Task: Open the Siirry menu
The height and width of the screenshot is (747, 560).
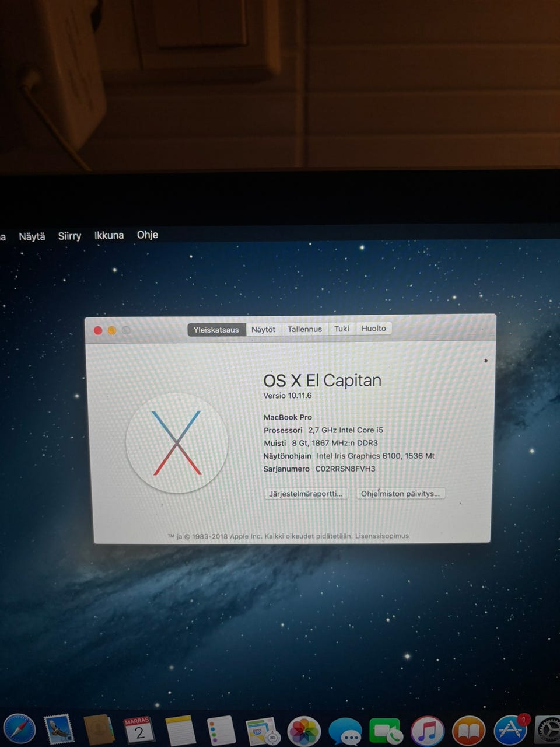Action: (69, 236)
